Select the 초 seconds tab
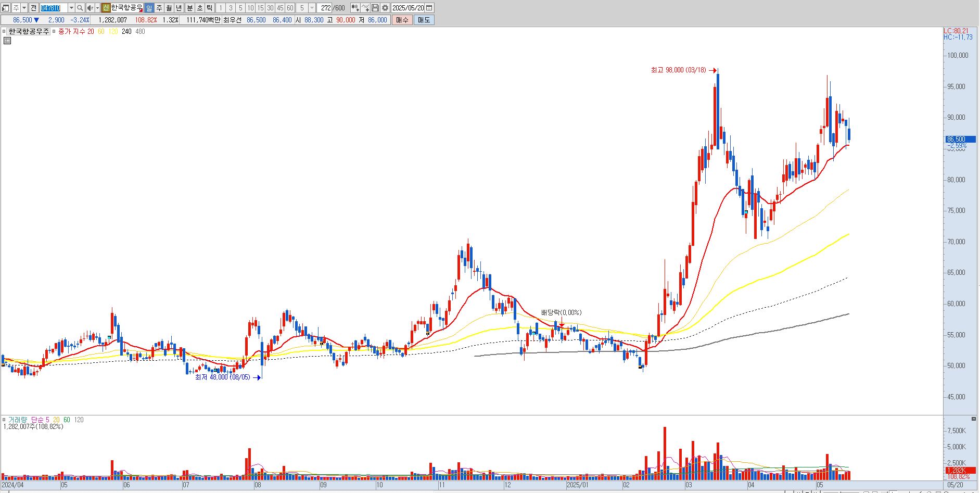 200,8
